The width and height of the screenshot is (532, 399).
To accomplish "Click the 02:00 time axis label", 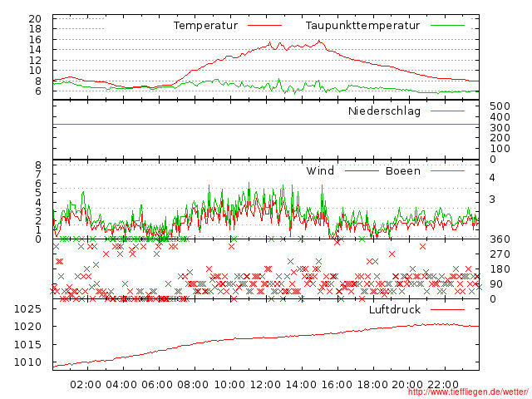I will pyautogui.click(x=86, y=385).
